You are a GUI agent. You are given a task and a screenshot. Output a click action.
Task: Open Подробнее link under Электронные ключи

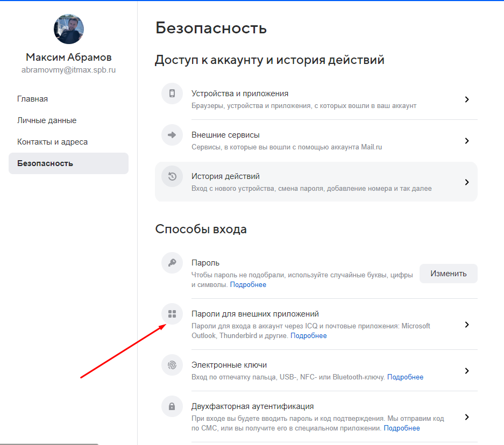pyautogui.click(x=406, y=377)
